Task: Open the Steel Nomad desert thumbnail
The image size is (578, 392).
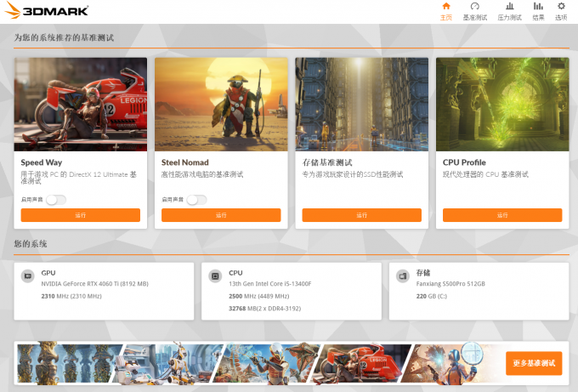Action: pos(221,105)
